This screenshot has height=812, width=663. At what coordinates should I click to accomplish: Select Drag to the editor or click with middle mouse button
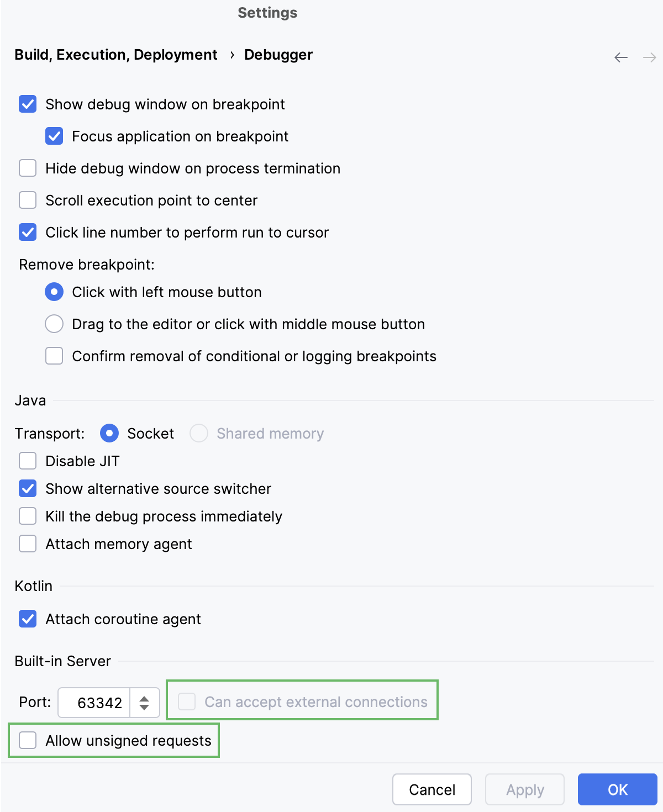(x=54, y=324)
